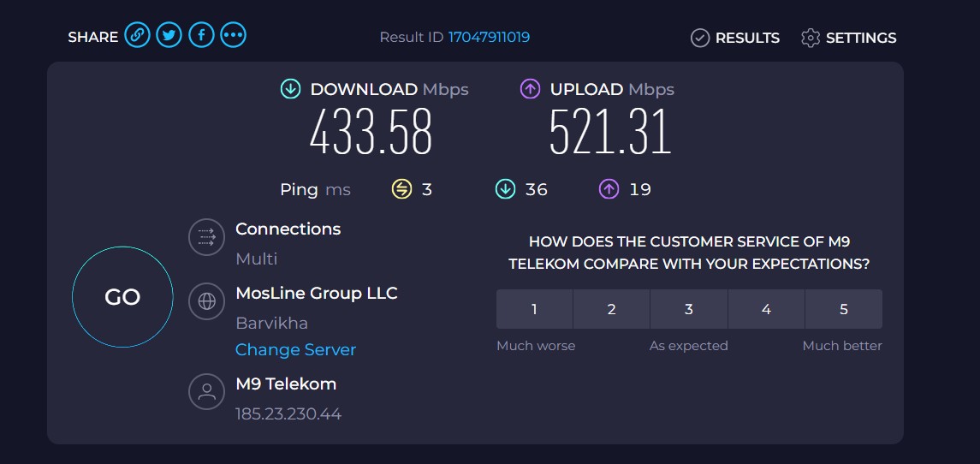The width and height of the screenshot is (980, 464).
Task: Click the M9 Telekom user icon
Action: pyautogui.click(x=207, y=392)
